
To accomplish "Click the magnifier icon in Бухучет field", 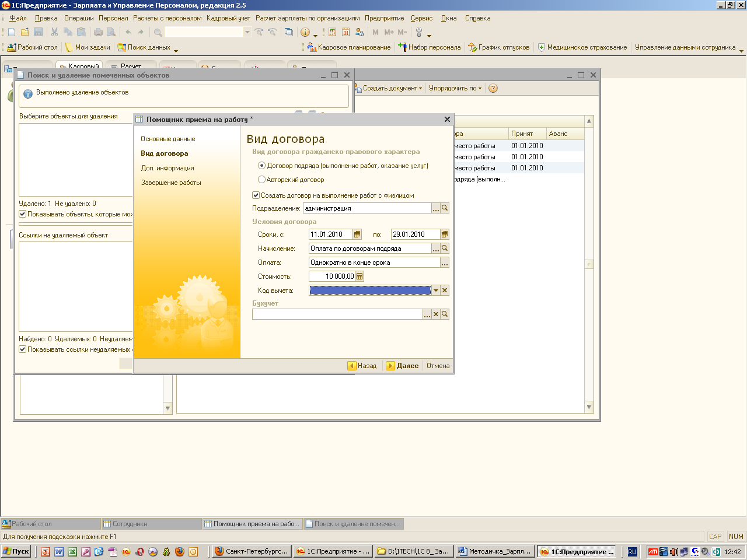I will click(445, 314).
